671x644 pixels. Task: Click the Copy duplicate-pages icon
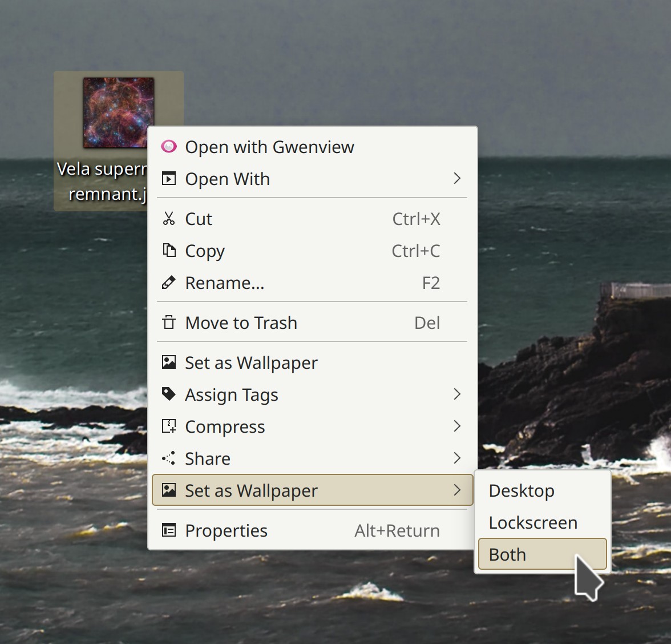click(x=169, y=251)
